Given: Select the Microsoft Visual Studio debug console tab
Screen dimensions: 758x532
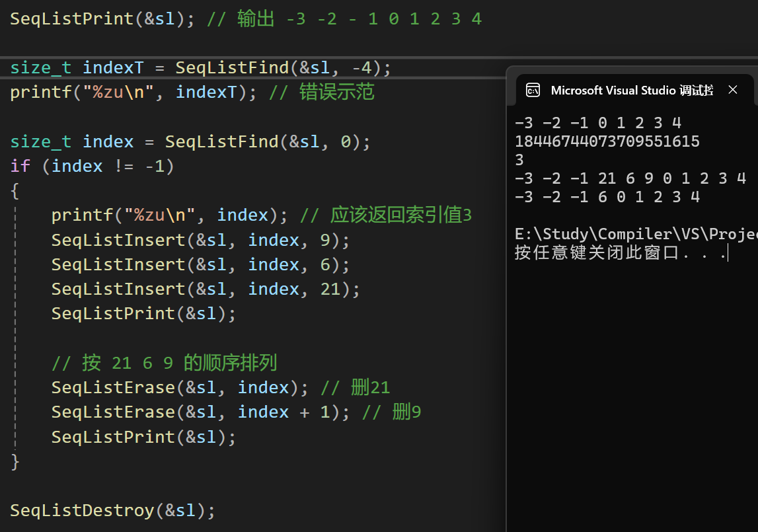Looking at the screenshot, I should click(x=631, y=91).
